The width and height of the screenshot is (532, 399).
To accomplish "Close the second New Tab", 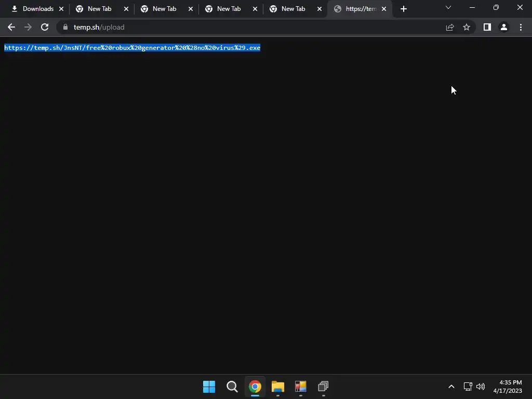I will tap(190, 9).
